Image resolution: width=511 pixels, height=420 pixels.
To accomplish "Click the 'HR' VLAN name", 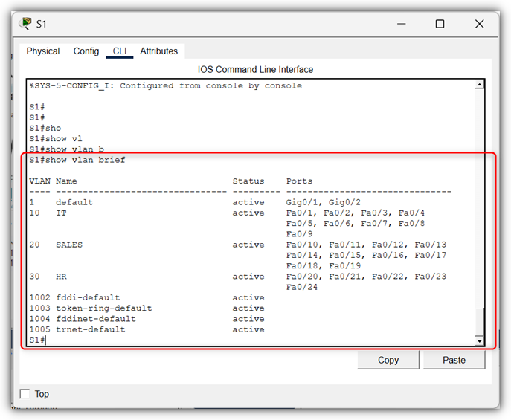I will (x=61, y=277).
